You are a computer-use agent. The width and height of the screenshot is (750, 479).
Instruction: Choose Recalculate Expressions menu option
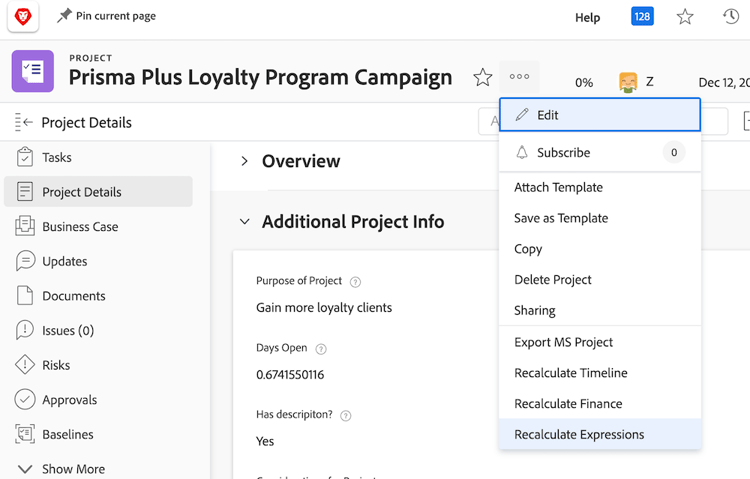tap(579, 434)
